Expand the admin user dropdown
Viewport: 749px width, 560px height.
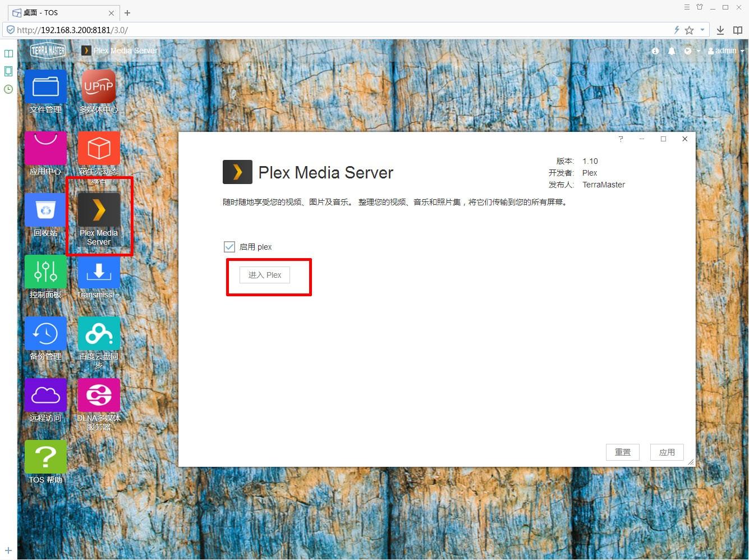point(726,51)
